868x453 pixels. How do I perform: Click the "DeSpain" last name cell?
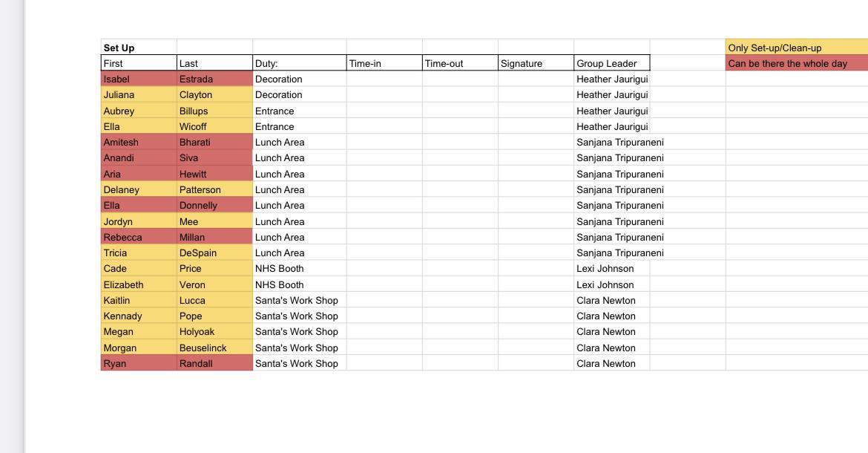[214, 252]
